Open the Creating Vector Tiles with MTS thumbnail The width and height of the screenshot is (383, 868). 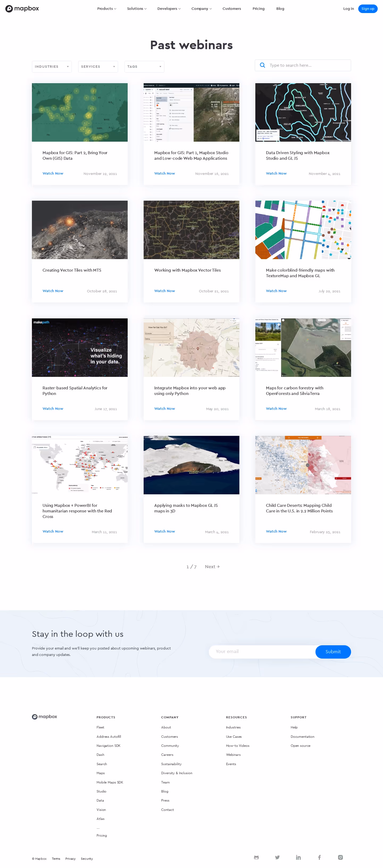tap(80, 230)
